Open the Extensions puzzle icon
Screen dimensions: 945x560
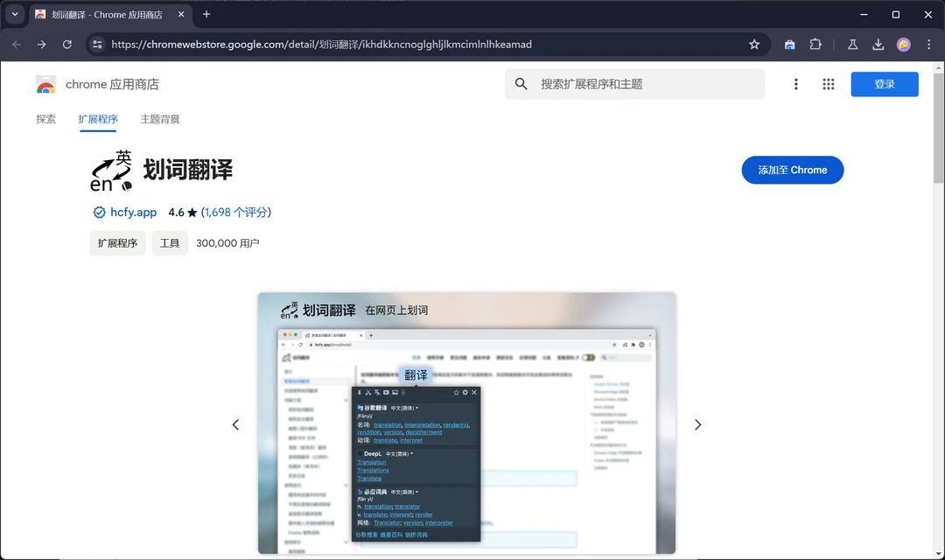point(815,44)
